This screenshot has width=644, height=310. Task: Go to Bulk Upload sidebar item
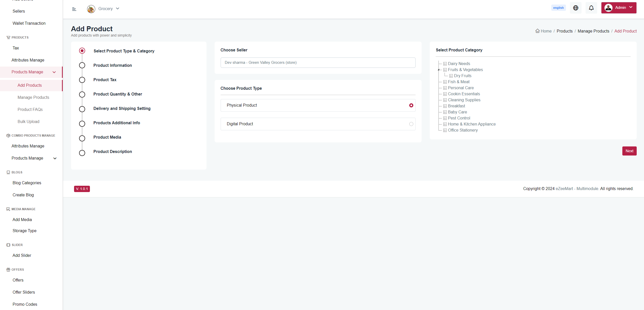(x=28, y=122)
